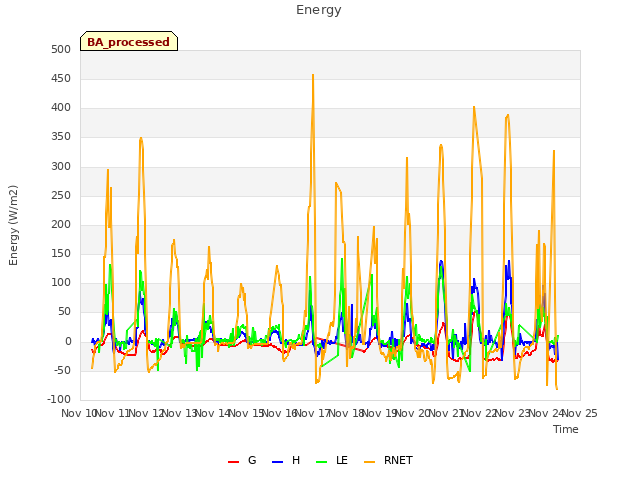Viewport: 640px width, 480px height.
Task: Click the 250 y-axis tick label
Action: 61,195
